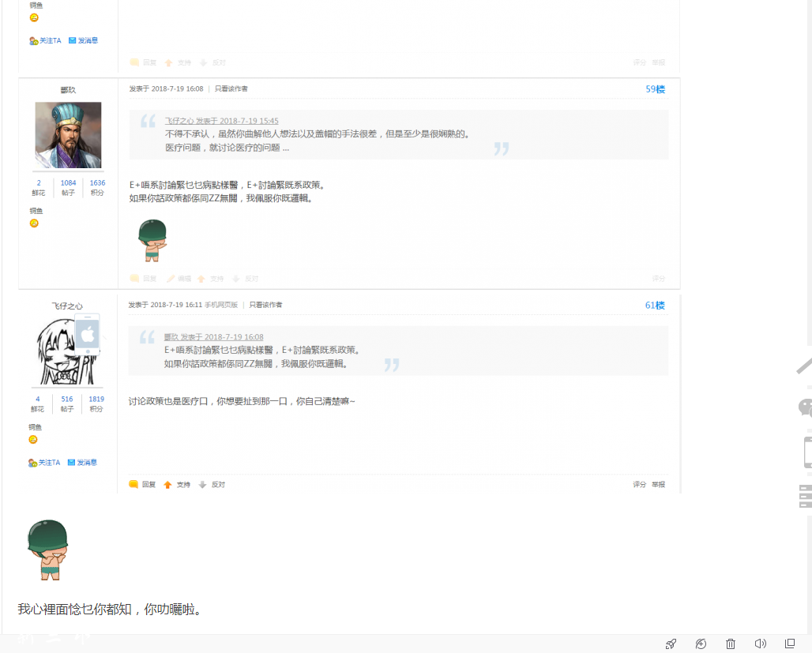The height and width of the screenshot is (653, 812).
Task: Click the trash delete icon at bottom right
Action: pyautogui.click(x=730, y=644)
